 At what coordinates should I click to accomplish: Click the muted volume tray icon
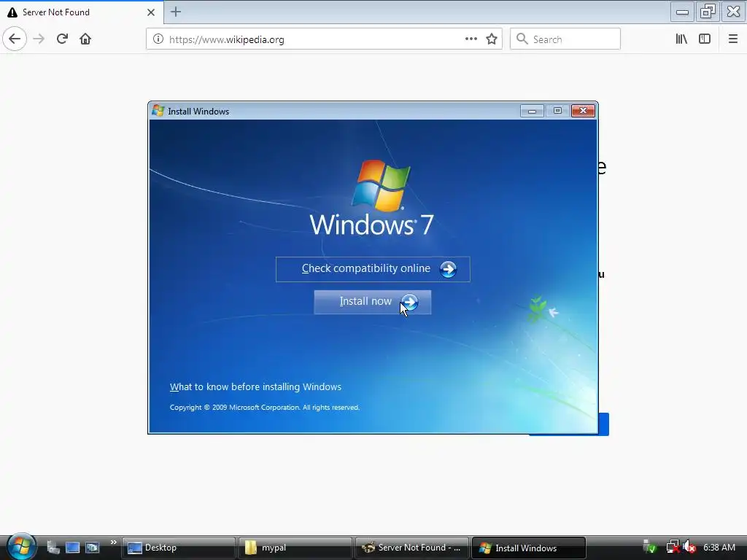point(689,547)
